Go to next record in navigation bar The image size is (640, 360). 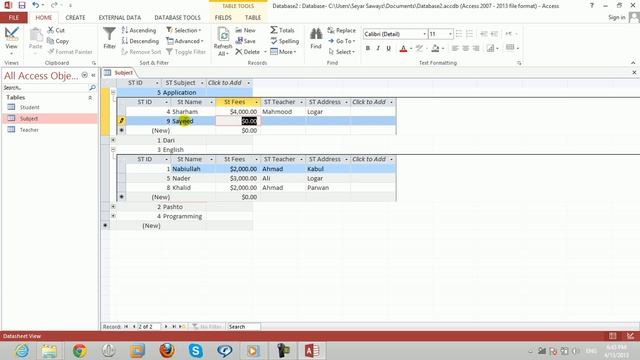click(166, 327)
